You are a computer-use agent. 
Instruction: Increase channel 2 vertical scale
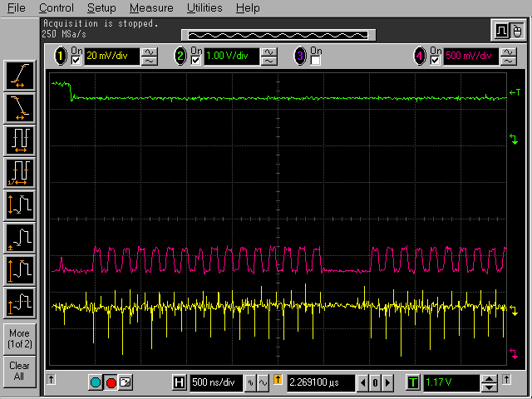pos(269,52)
